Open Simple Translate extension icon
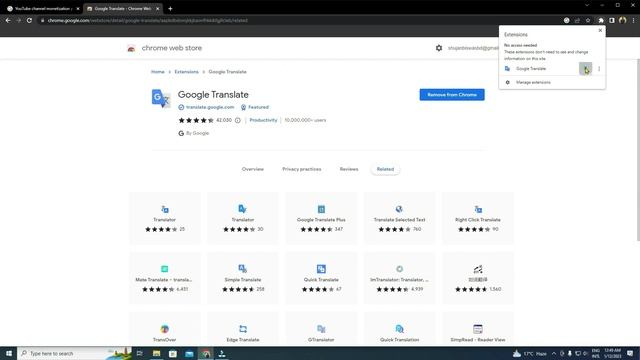 (x=243, y=269)
